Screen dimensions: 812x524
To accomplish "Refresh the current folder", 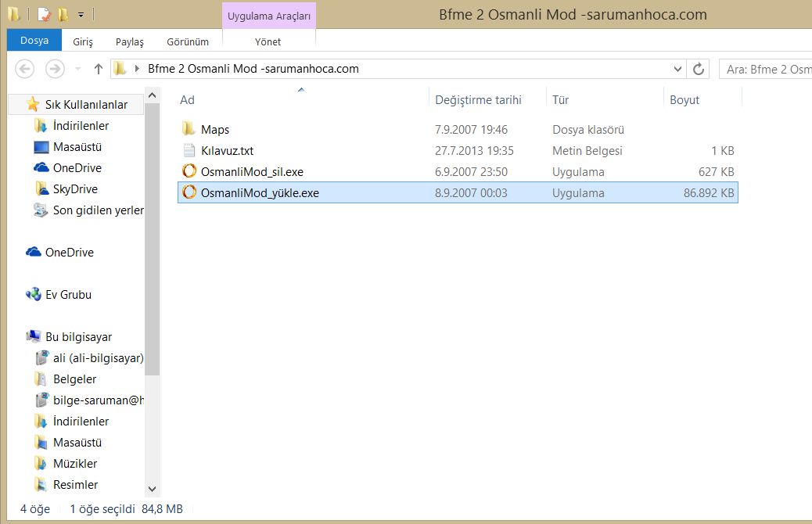I will pyautogui.click(x=699, y=69).
